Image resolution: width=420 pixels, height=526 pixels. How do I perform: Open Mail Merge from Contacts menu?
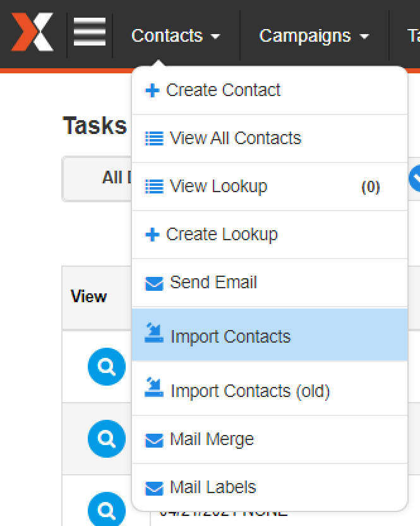pyautogui.click(x=270, y=439)
